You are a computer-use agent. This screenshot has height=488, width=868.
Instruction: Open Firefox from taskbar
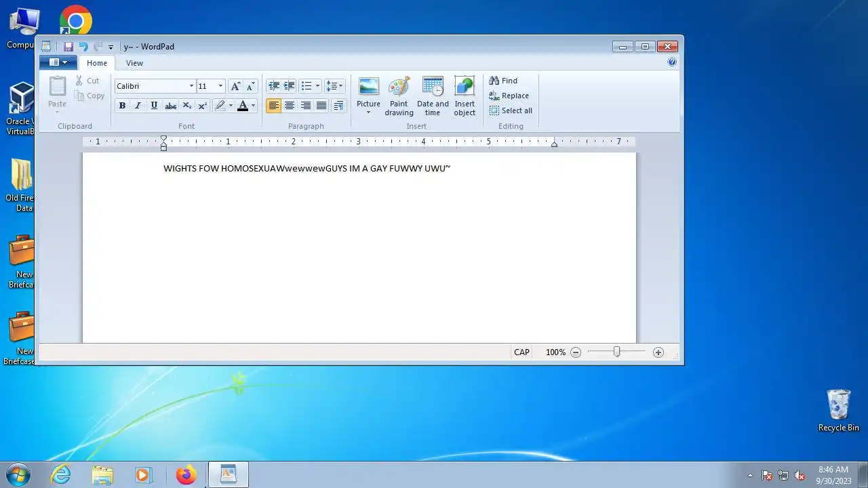[186, 474]
